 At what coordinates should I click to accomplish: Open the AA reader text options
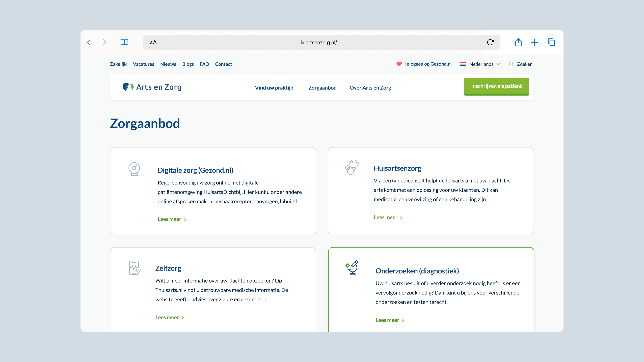click(x=153, y=42)
